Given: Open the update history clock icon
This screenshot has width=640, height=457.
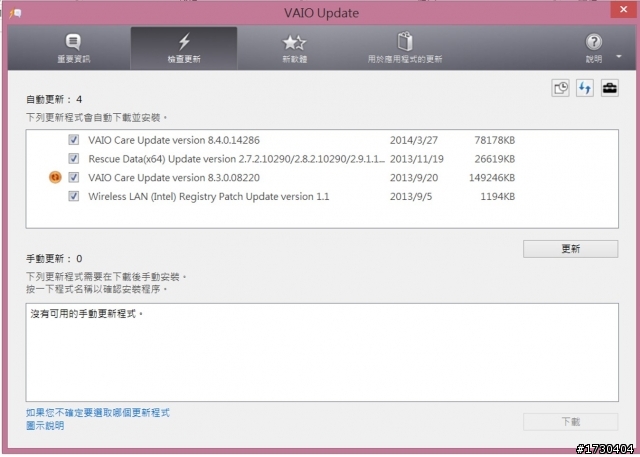Looking at the screenshot, I should click(x=560, y=88).
